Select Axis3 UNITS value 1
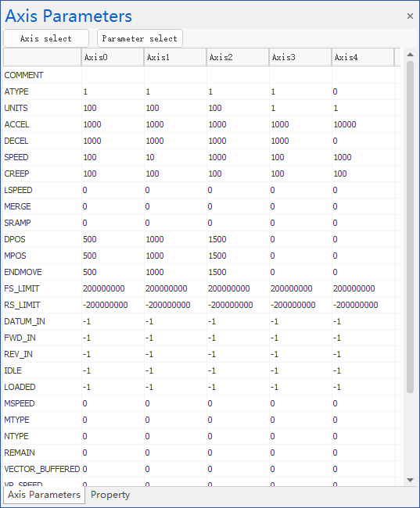The height and width of the screenshot is (508, 420). point(273,108)
